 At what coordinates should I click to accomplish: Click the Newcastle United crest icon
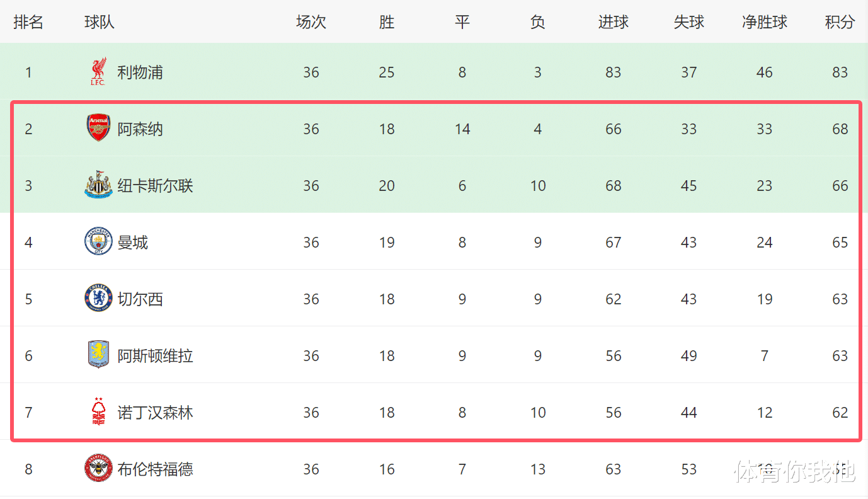(x=98, y=185)
